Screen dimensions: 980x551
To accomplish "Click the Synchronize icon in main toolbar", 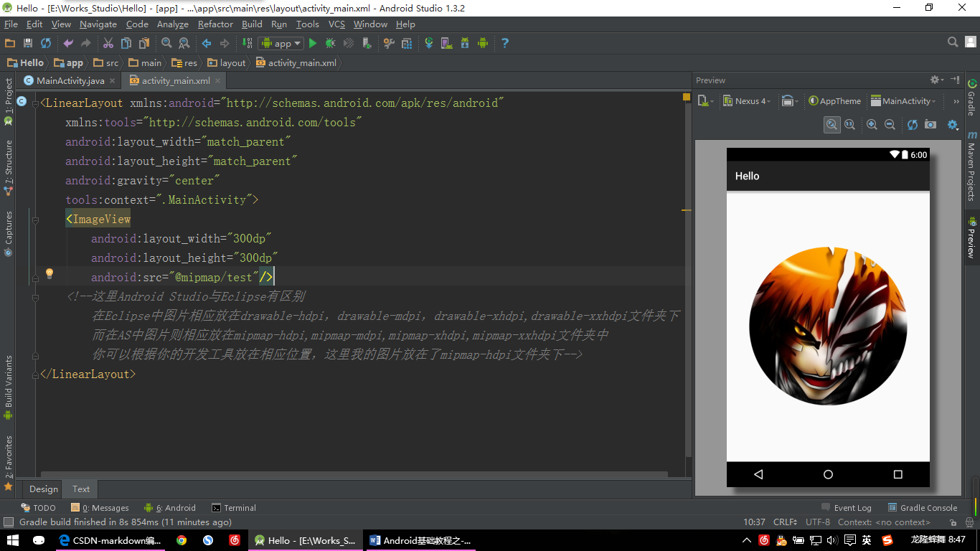I will (x=46, y=43).
